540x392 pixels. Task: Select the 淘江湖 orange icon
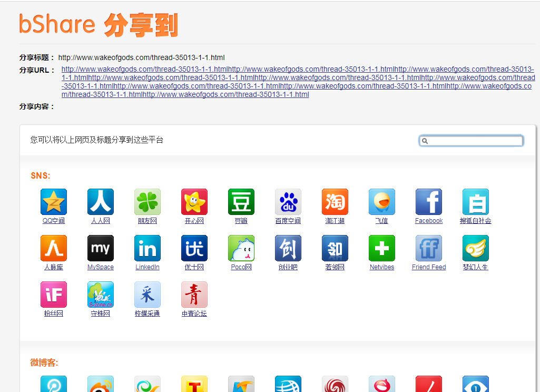click(335, 202)
